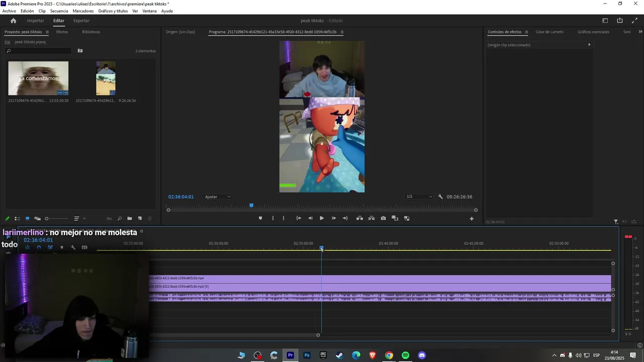Open Comparison View in Program monitor
The width and height of the screenshot is (644, 362).
coord(395,218)
